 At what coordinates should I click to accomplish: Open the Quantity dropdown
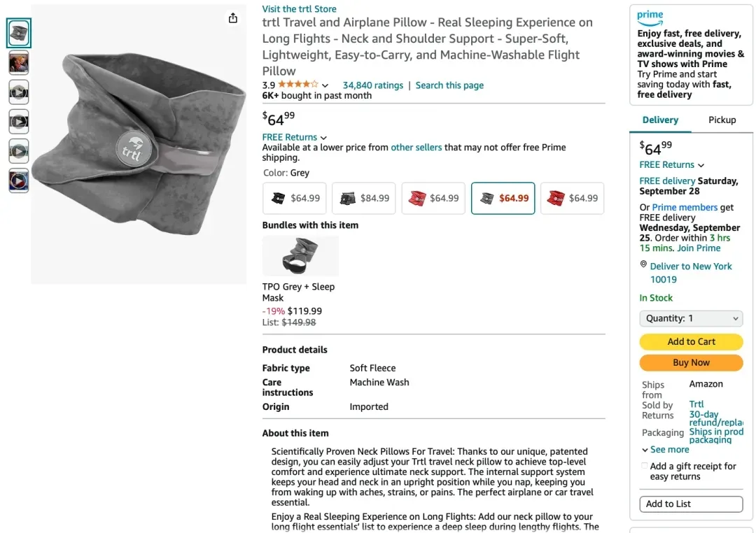point(691,318)
